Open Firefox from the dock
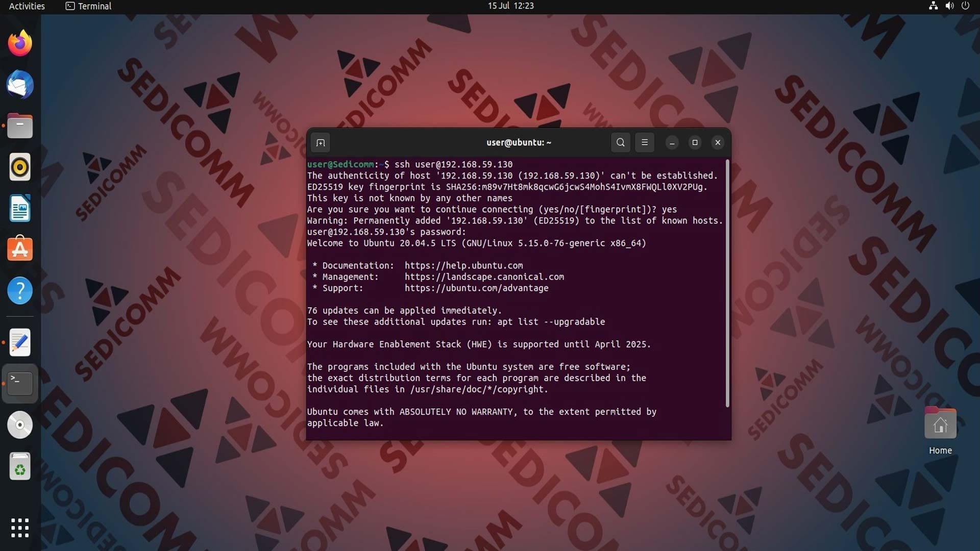Screen dimensions: 980x551 pos(20,43)
